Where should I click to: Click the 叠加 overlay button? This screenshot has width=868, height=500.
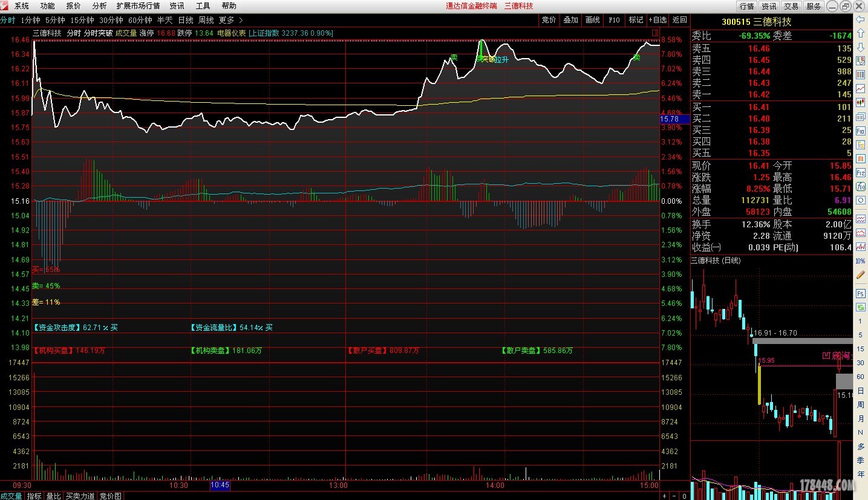click(570, 20)
